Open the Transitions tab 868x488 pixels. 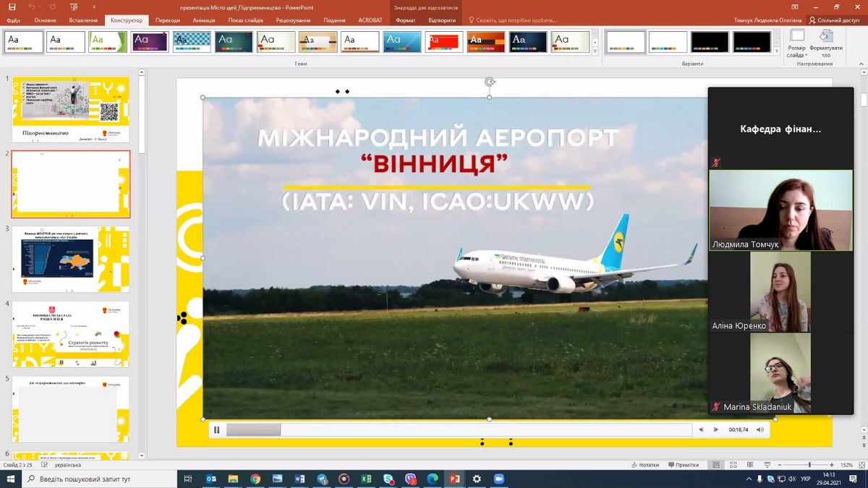(167, 20)
